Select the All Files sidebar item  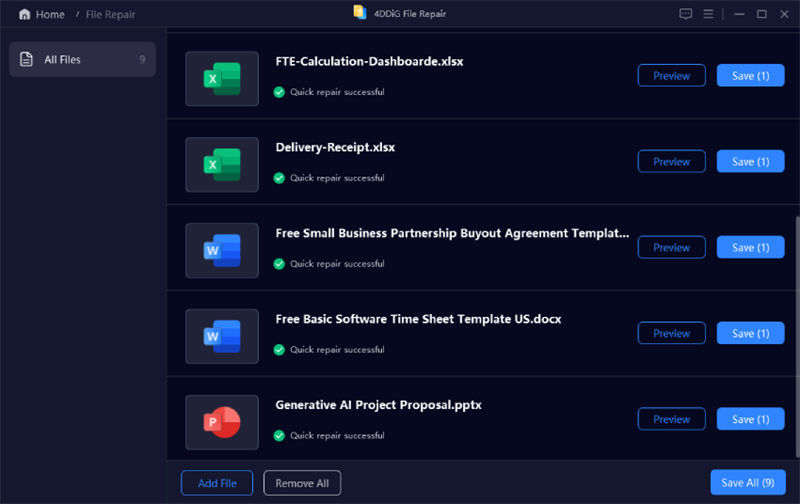(81, 60)
